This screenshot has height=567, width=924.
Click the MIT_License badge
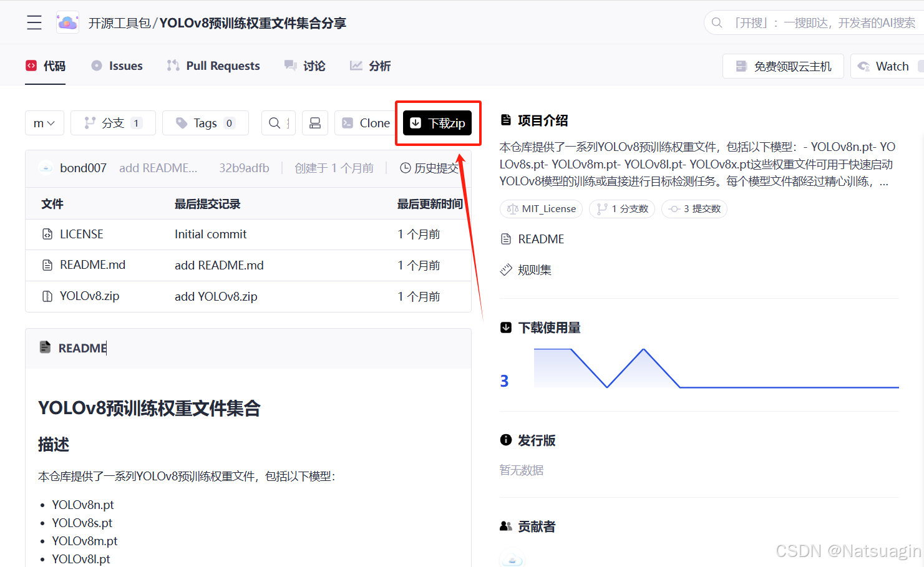pos(541,209)
